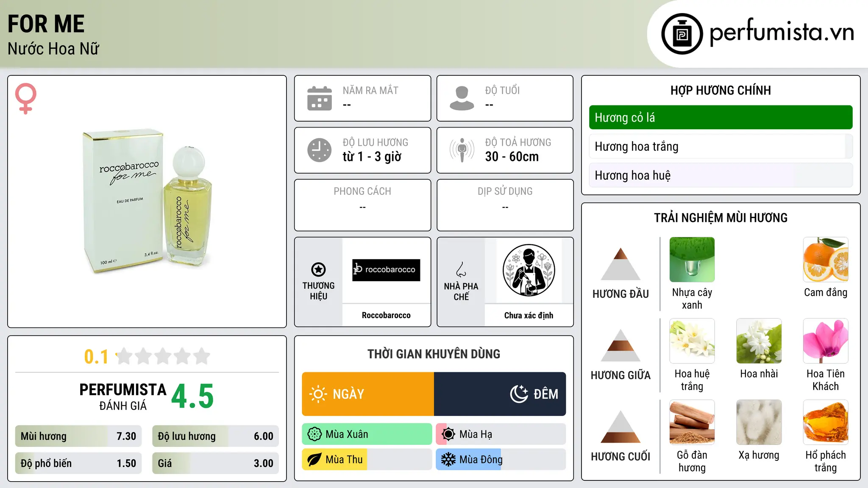868x488 pixels.
Task: Click the Perfumista score 4.5
Action: tap(192, 396)
